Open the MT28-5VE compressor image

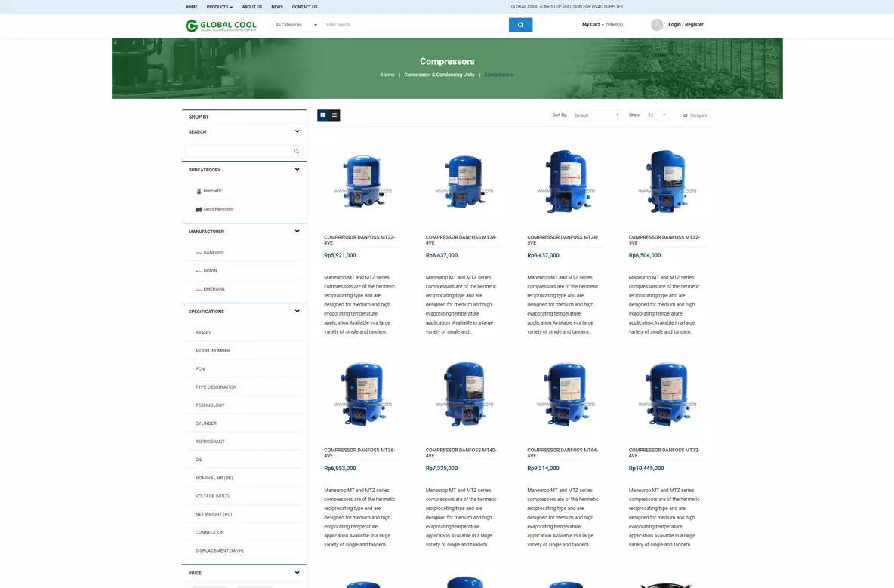(x=565, y=180)
